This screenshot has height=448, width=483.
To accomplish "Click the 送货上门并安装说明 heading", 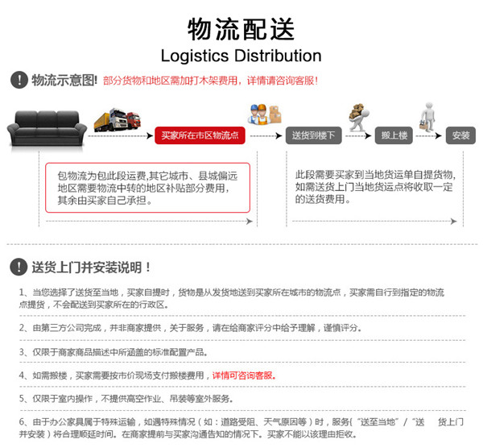I will click(91, 267).
